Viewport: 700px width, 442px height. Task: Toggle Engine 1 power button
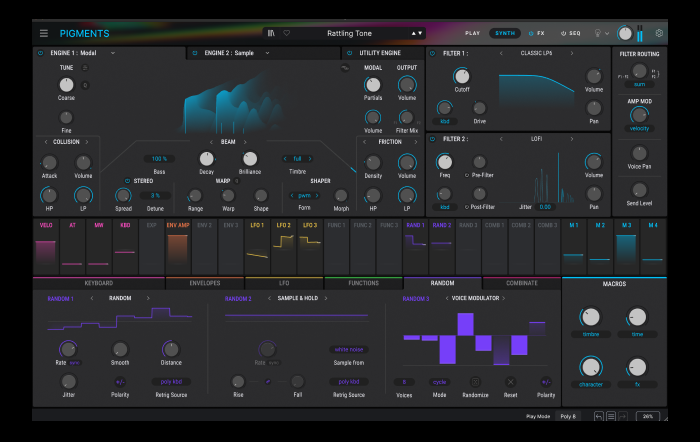click(41, 53)
